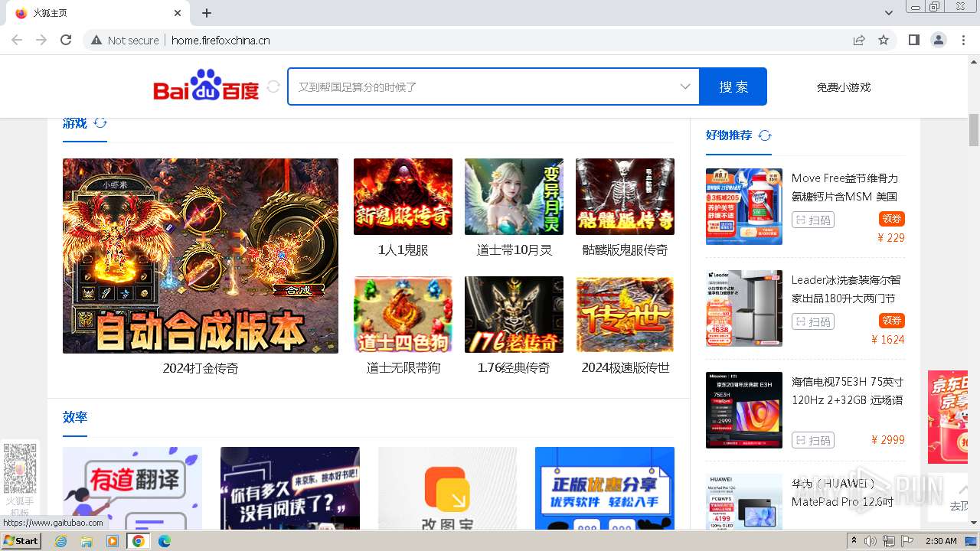Open the 京东 reading promo tile

click(x=290, y=488)
